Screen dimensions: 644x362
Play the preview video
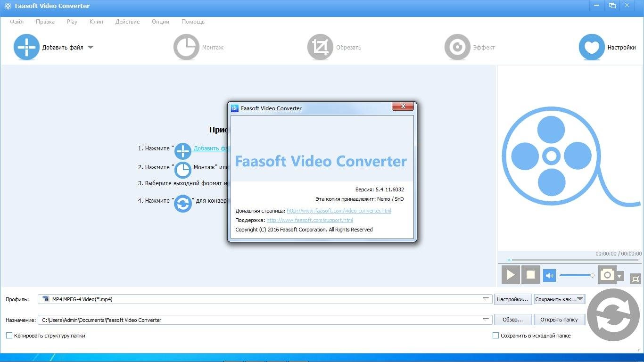tap(511, 274)
